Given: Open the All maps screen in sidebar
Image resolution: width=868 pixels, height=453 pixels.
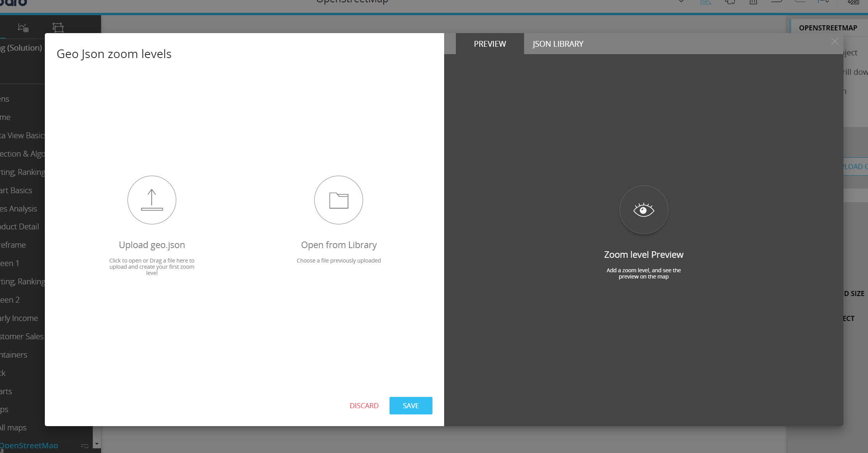Looking at the screenshot, I should click(13, 428).
